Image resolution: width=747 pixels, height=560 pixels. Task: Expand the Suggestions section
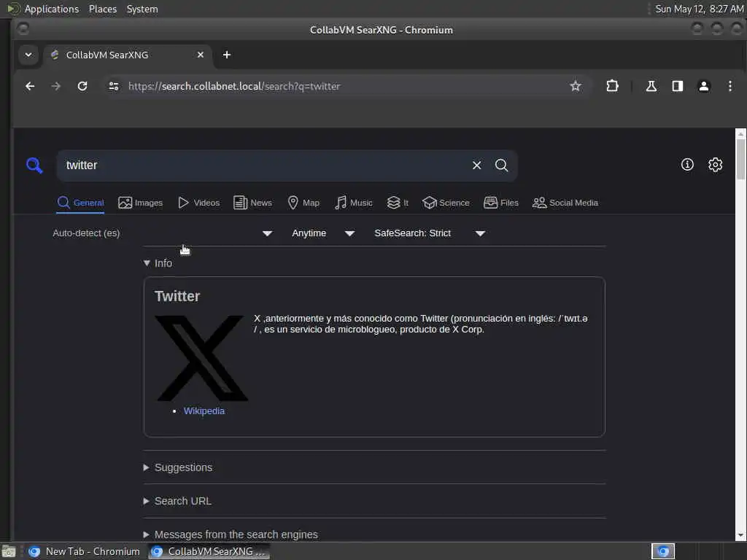point(178,467)
